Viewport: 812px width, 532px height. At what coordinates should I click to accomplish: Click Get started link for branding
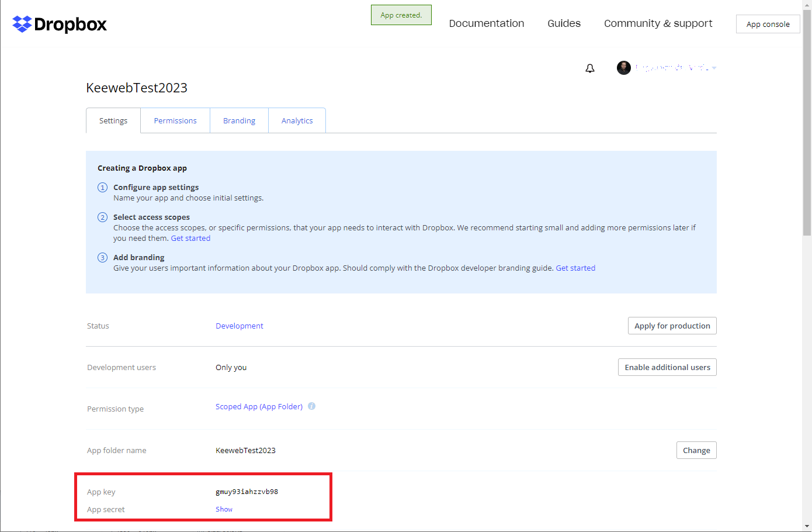[575, 268]
